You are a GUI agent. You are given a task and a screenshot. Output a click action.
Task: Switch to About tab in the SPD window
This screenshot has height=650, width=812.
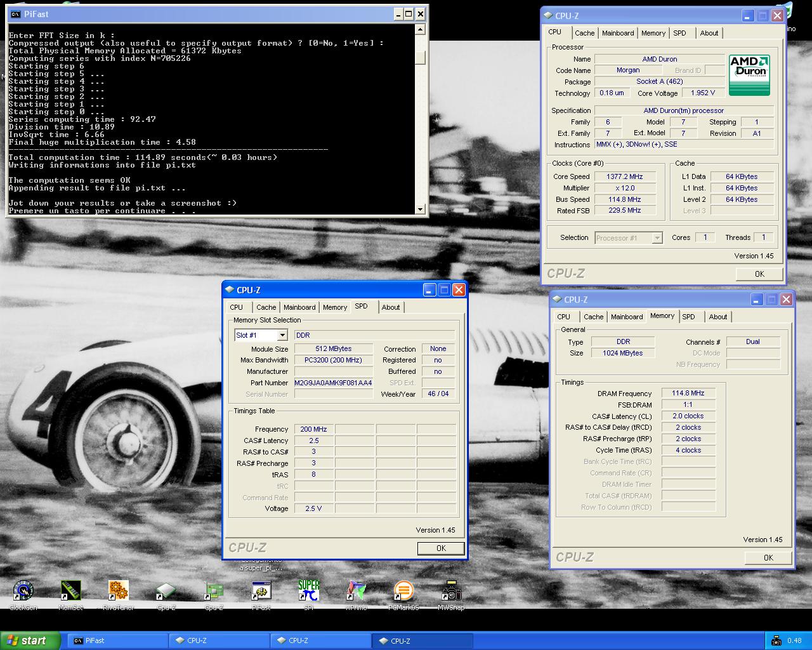(x=391, y=307)
